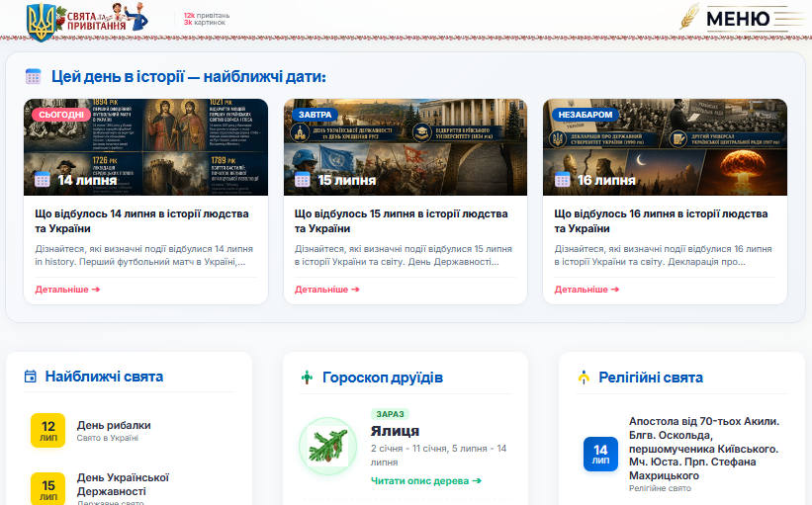Click calendar icon next to '14 липня'
This screenshot has height=505, width=812.
[43, 180]
